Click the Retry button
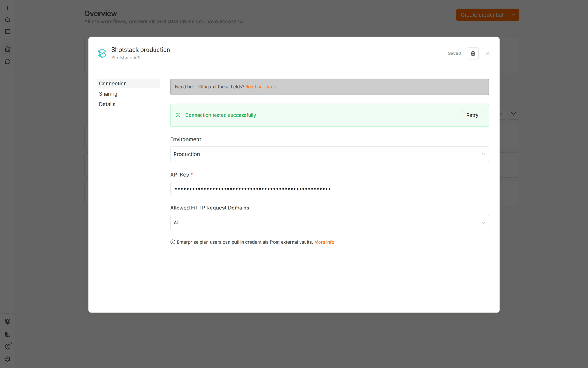588x368 pixels. pos(472,115)
